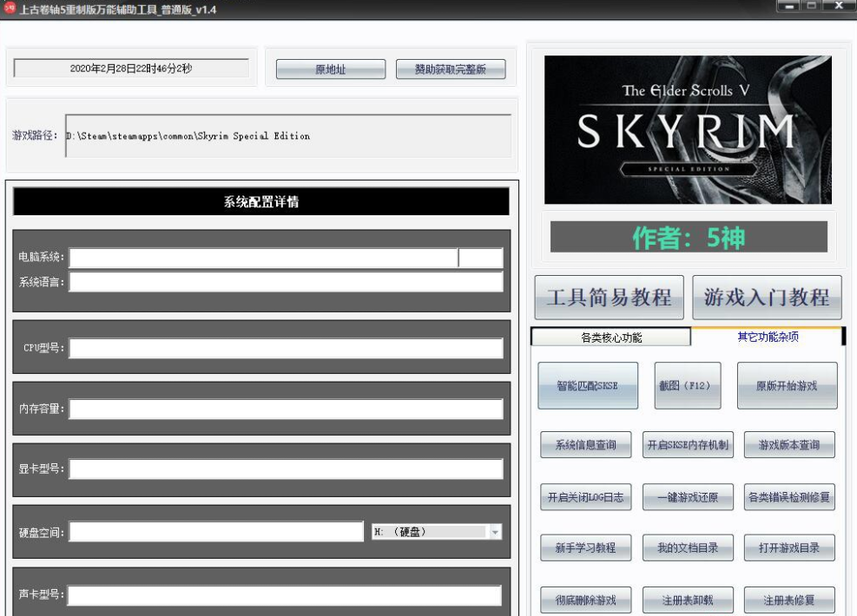
Task: Click the 电脑系统 text field
Action: pyautogui.click(x=263, y=258)
